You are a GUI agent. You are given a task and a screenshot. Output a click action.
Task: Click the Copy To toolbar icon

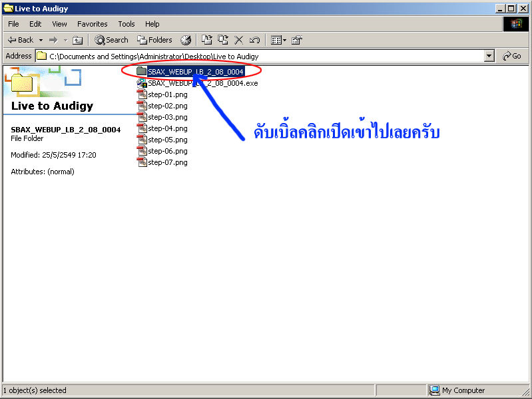pos(223,40)
